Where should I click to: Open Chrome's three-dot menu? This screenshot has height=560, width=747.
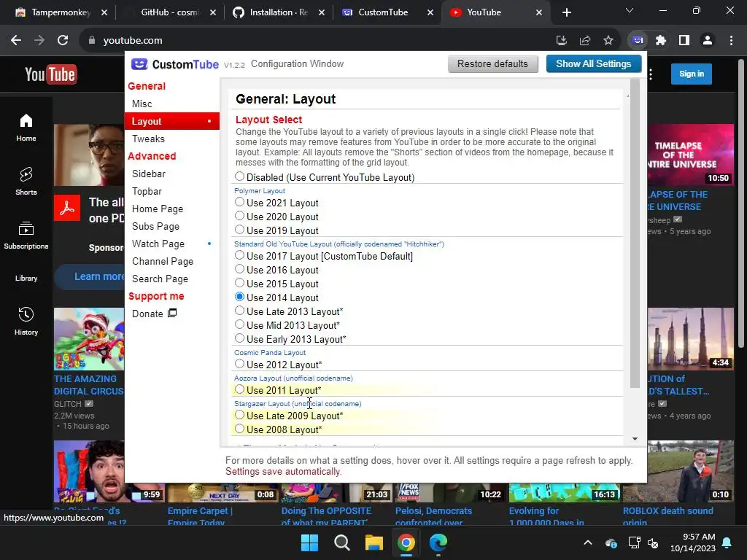pyautogui.click(x=731, y=41)
